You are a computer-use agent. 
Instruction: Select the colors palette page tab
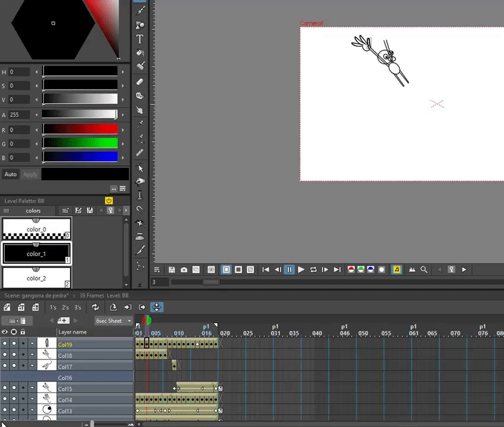[x=33, y=211]
